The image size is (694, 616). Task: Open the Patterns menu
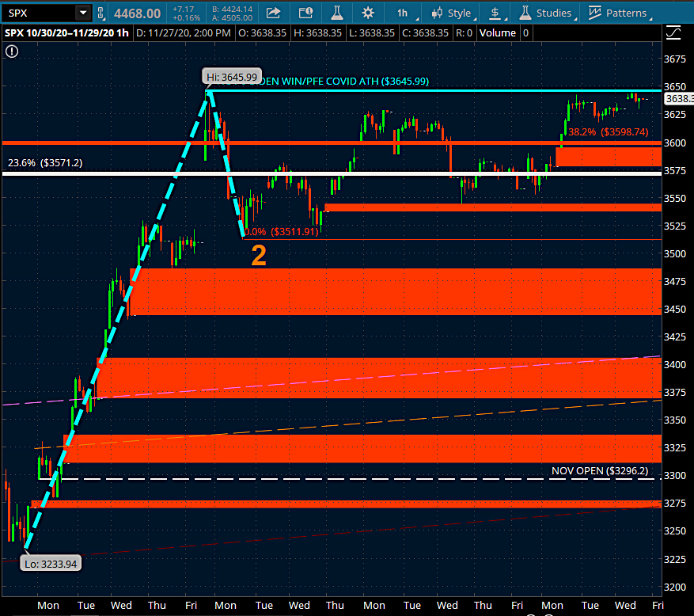pos(617,13)
